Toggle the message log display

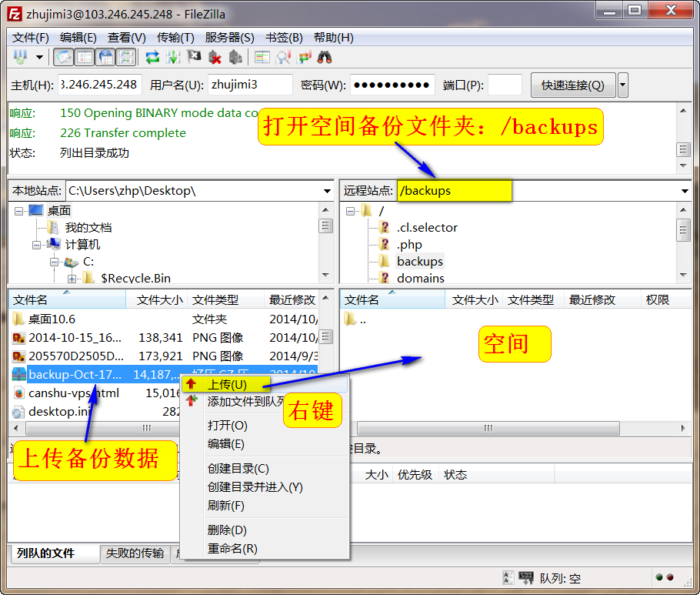[x=63, y=57]
